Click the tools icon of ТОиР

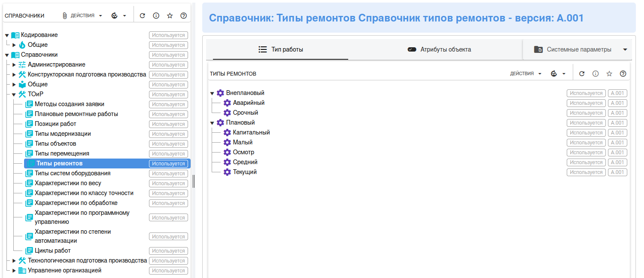pos(22,95)
